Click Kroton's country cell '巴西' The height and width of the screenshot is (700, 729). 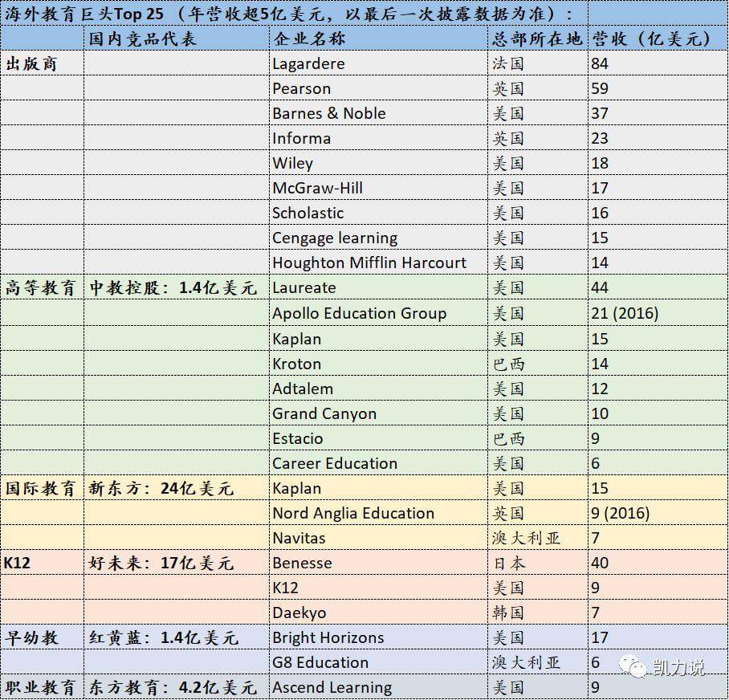[x=538, y=364]
